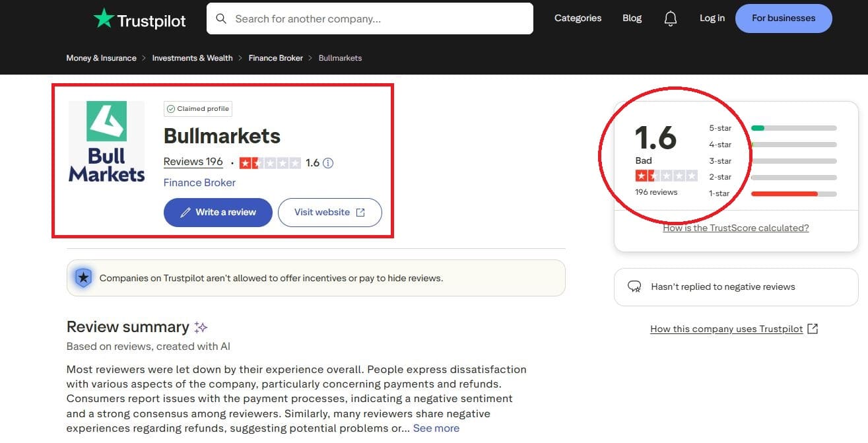Screen dimensions: 868x443
Task: Click the AI sparkle icon beside Review summary
Action: pos(199,325)
